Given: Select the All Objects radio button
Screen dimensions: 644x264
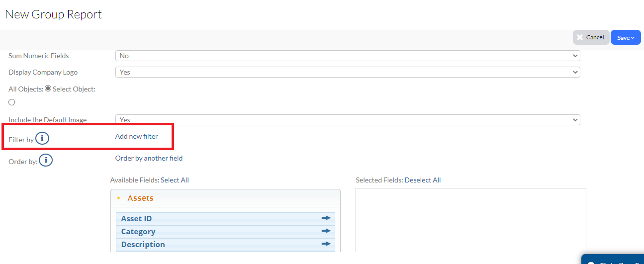Looking at the screenshot, I should (x=48, y=88).
